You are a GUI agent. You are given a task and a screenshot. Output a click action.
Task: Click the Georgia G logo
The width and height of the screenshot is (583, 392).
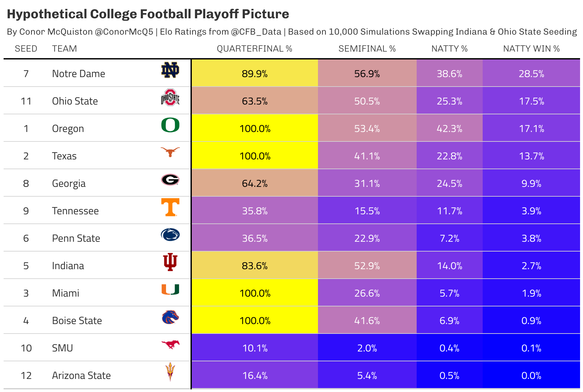click(170, 180)
